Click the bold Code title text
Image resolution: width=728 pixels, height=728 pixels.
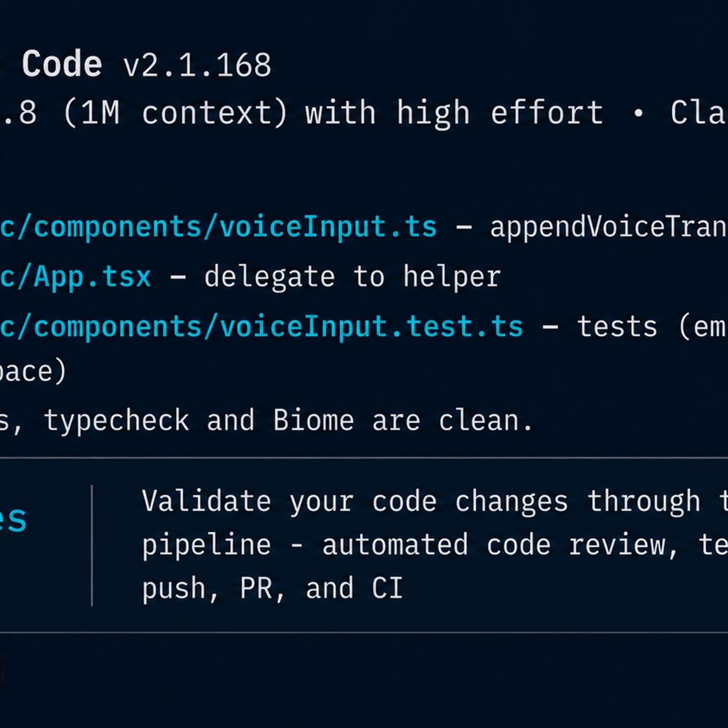pos(62,64)
